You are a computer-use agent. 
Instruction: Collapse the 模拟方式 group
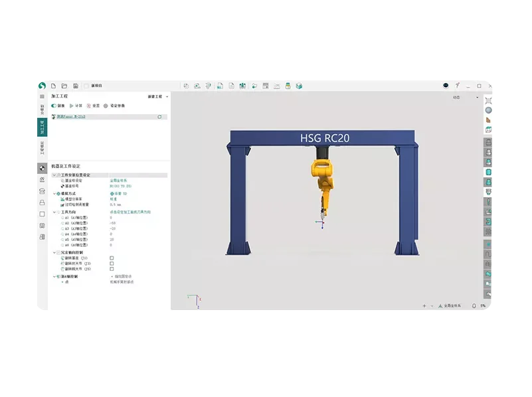click(54, 194)
